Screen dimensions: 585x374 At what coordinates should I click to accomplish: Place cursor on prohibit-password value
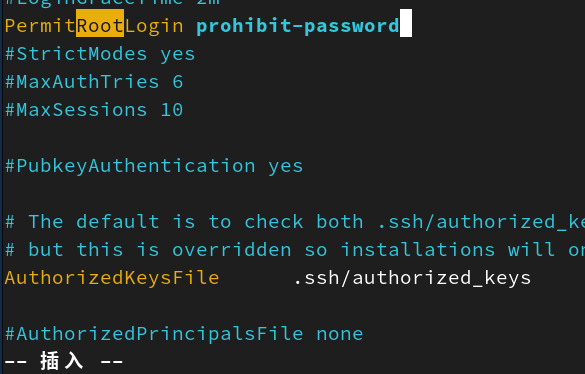click(298, 26)
